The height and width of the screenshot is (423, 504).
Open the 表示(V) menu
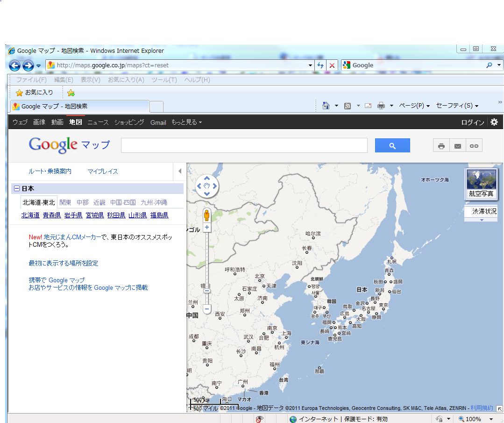pos(90,80)
